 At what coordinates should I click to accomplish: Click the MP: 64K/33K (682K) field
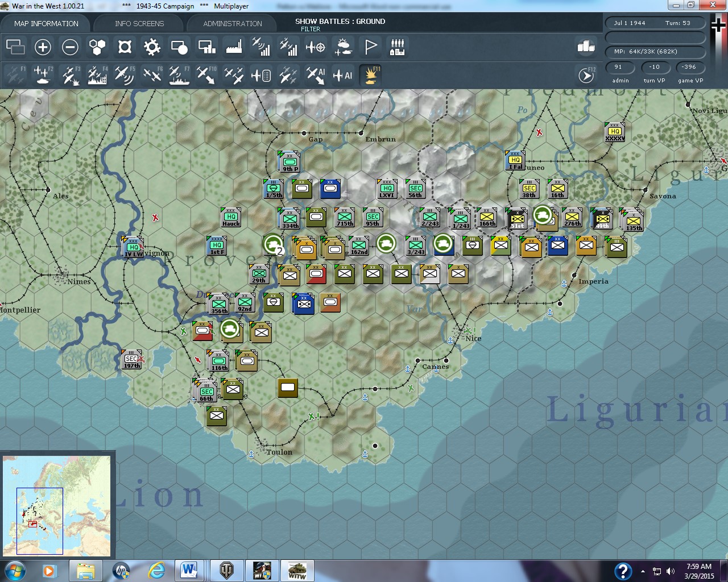(655, 52)
